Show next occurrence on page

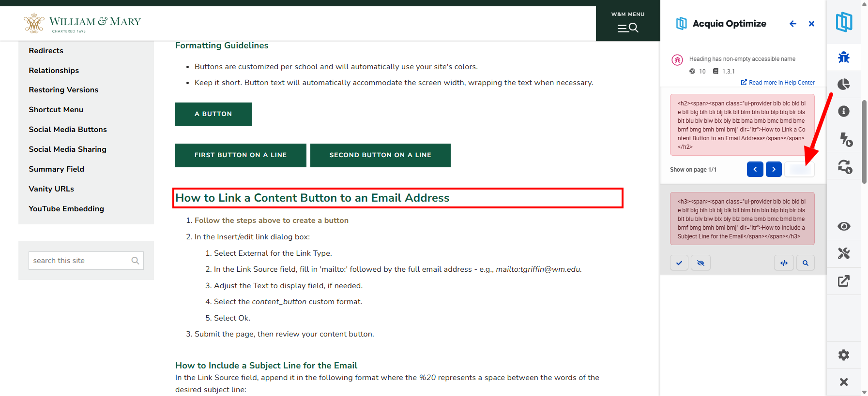(774, 169)
